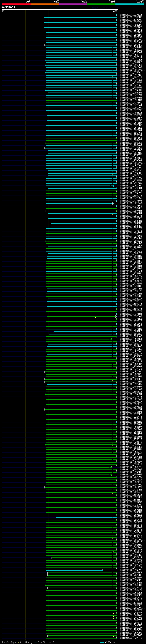Click the =100char scale legend
Viewport: 146px width, 644px height.
108,642
